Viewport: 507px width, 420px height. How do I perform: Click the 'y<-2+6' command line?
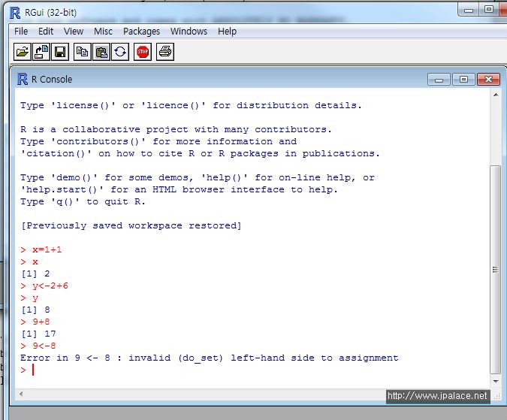[44, 286]
